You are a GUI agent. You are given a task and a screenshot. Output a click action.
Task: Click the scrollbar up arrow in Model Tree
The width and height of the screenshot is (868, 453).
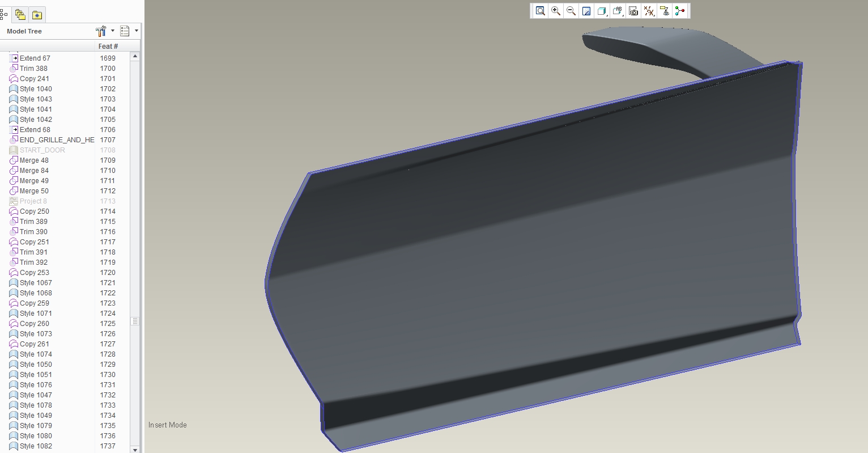[x=135, y=56]
